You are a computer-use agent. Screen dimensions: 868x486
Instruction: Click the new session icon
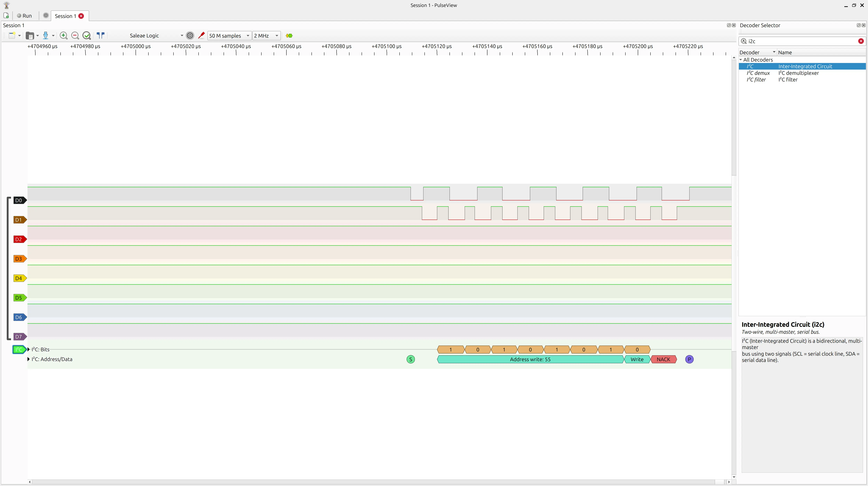tap(6, 16)
